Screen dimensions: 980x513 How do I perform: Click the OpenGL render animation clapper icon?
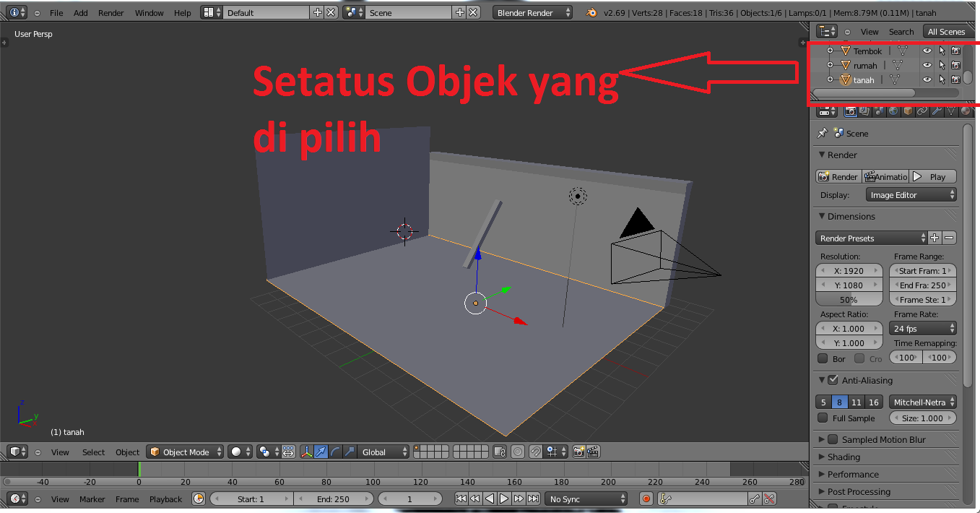pyautogui.click(x=593, y=452)
